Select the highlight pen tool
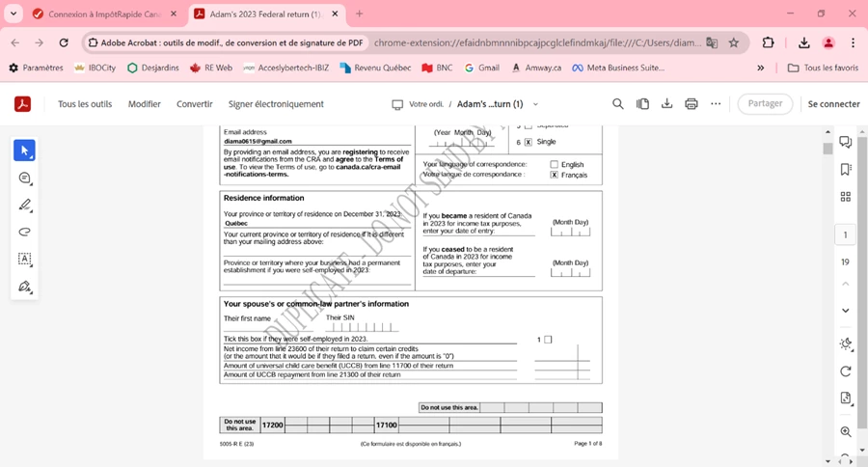This screenshot has height=467, width=868. (x=24, y=205)
